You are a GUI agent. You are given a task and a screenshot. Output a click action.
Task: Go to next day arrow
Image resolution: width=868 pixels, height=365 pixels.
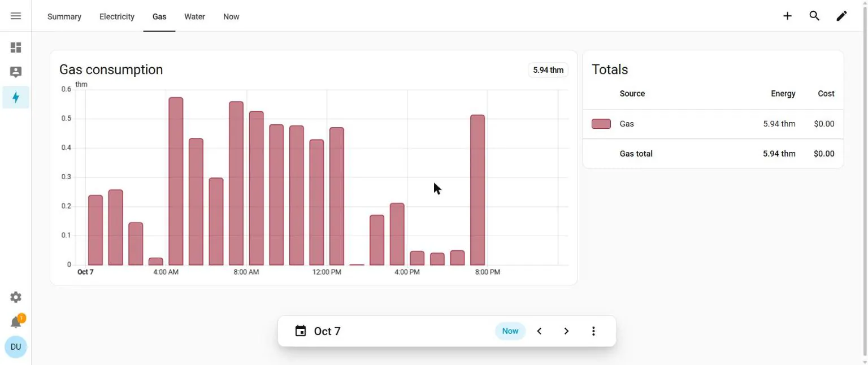tap(566, 331)
